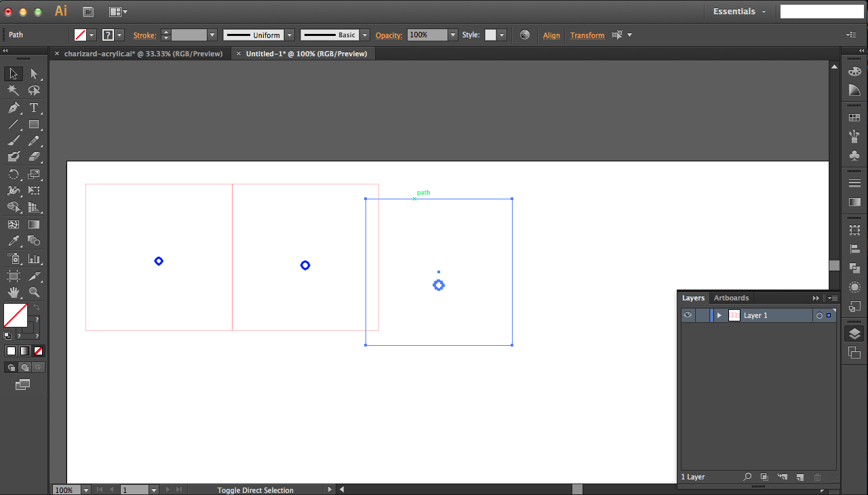Reset default fill and stroke
This screenshot has width=868, height=495.
click(7, 336)
